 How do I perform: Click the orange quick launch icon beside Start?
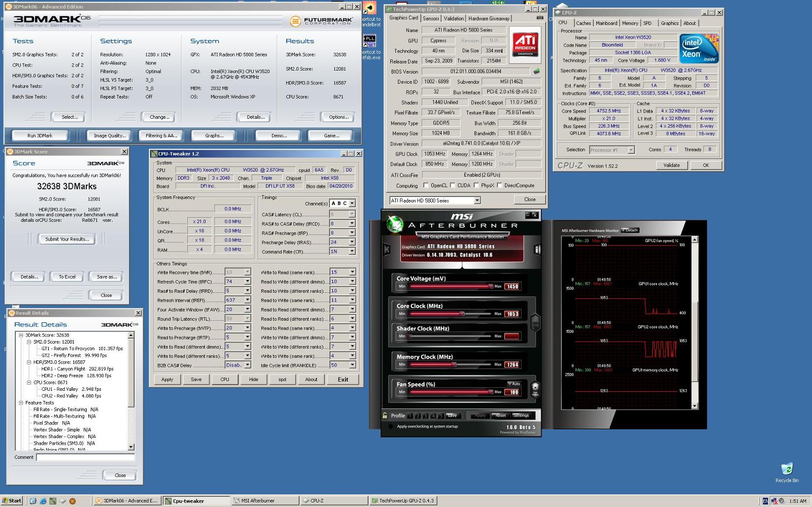tap(73, 501)
